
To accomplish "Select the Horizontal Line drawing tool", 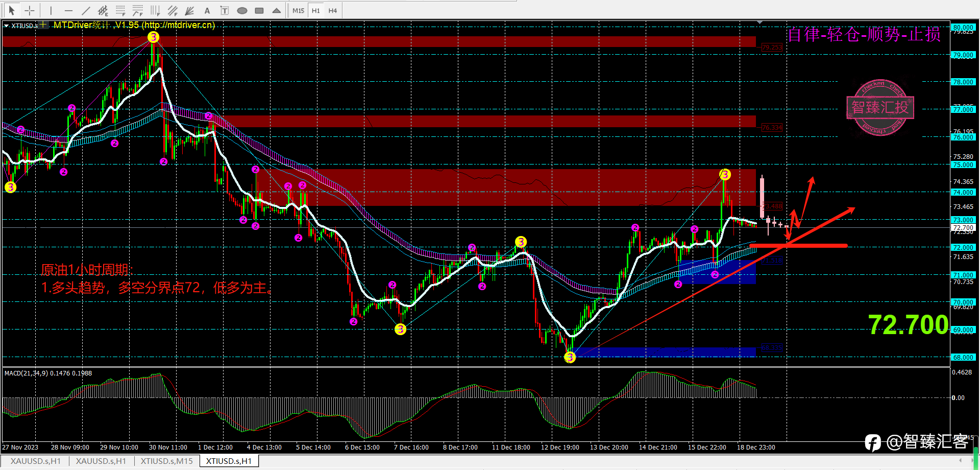I will [x=68, y=10].
